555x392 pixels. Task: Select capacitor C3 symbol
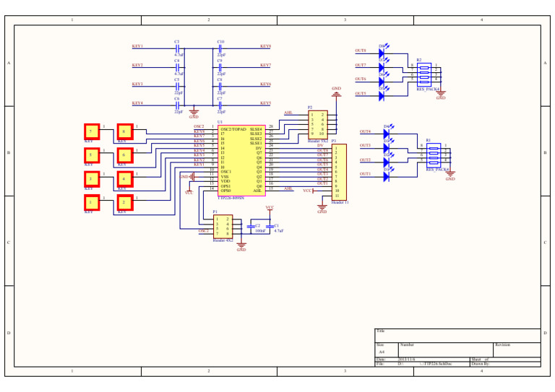178,48
